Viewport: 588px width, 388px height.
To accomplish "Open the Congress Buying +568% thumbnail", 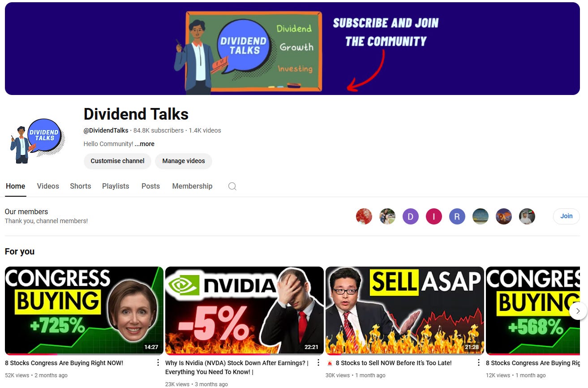I will [533, 310].
